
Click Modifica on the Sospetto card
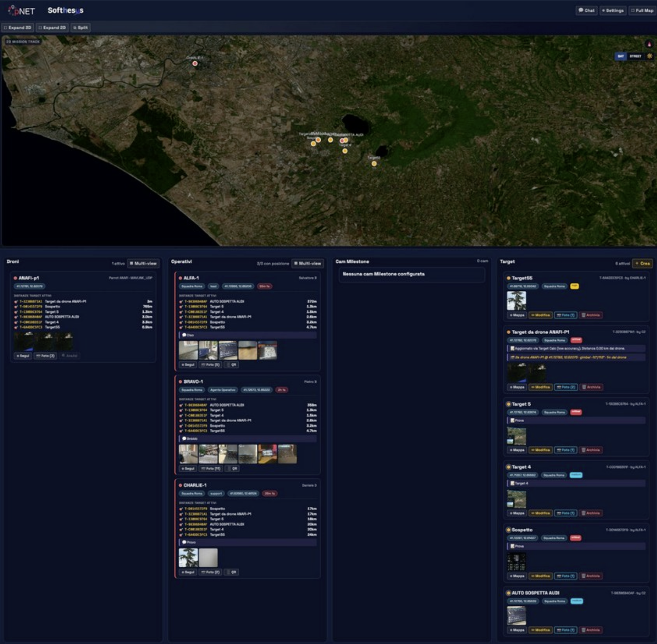(540, 576)
